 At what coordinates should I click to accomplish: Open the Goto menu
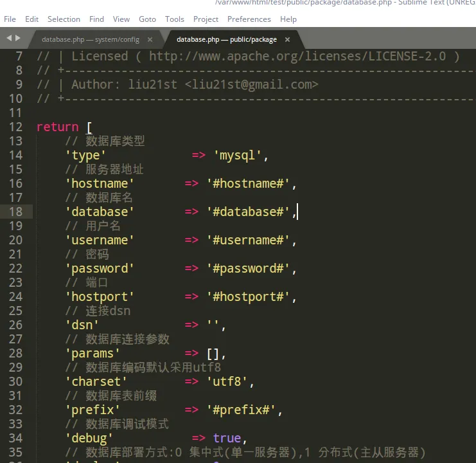(x=147, y=19)
